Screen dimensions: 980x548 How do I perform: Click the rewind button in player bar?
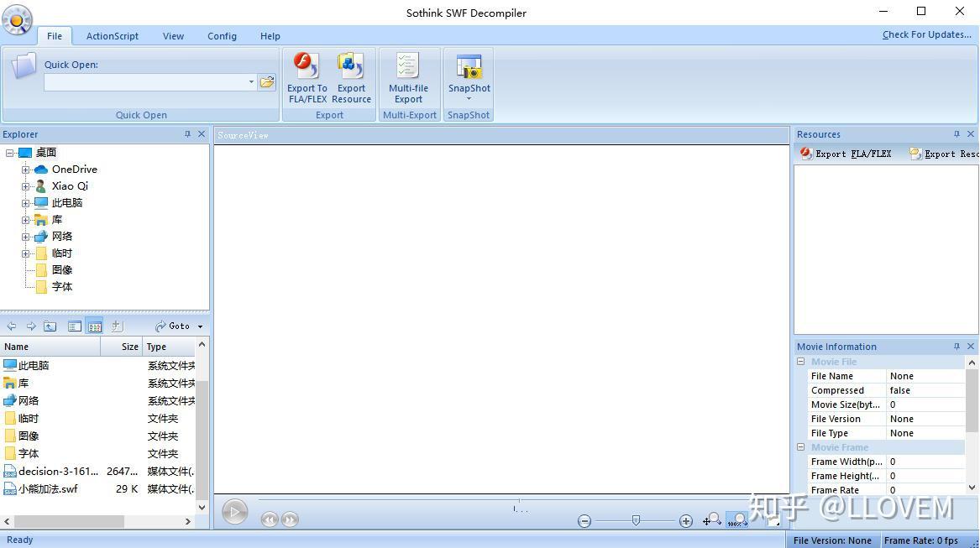[270, 519]
